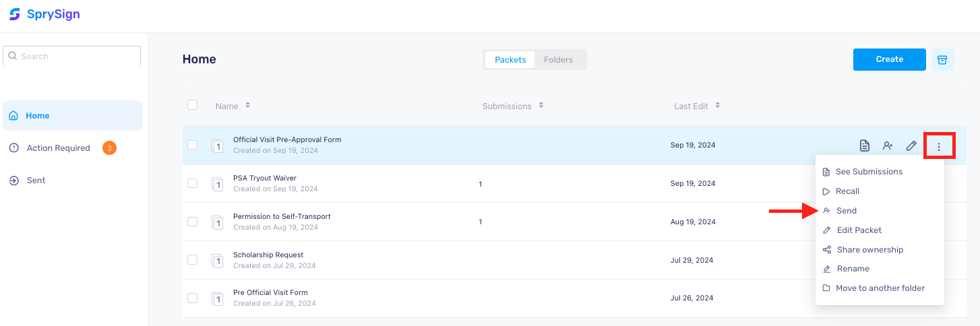Click the Recall menu play icon
This screenshot has width=980, height=326.
point(826,191)
